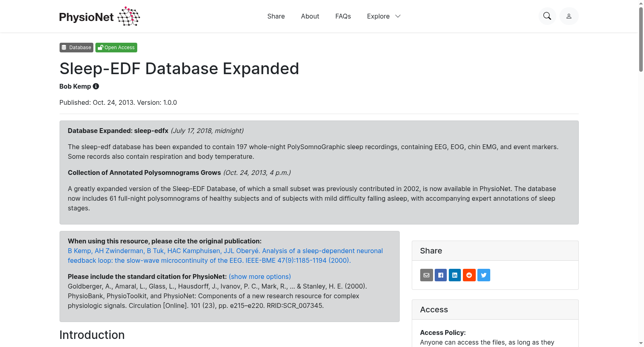The height and width of the screenshot is (347, 644).
Task: Share on Facebook icon
Action: click(x=441, y=275)
